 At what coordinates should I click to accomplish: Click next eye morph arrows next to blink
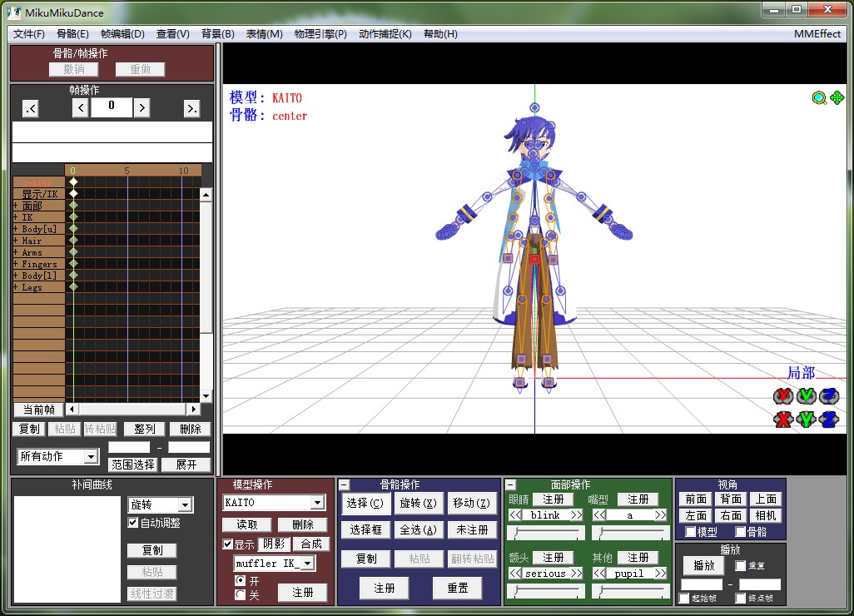click(x=576, y=514)
